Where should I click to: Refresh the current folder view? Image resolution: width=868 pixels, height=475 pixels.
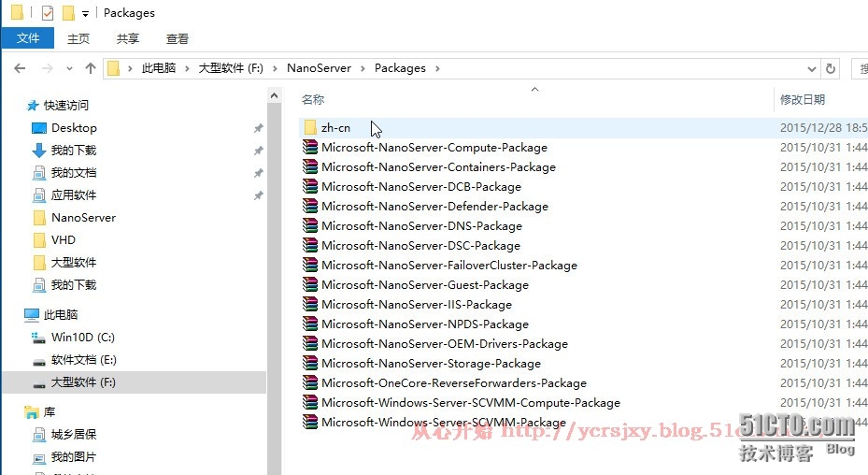click(x=831, y=69)
